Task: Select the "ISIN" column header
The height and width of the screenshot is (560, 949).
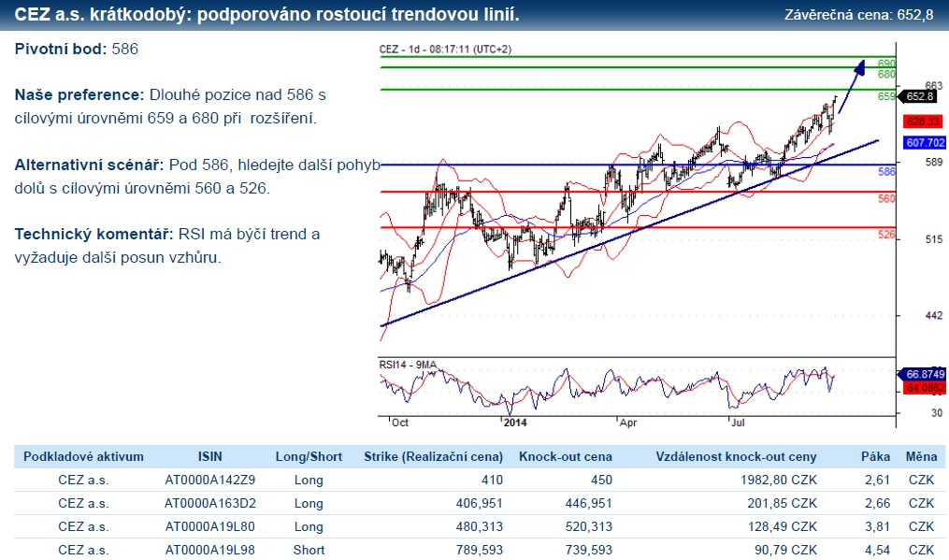Action: pyautogui.click(x=210, y=456)
